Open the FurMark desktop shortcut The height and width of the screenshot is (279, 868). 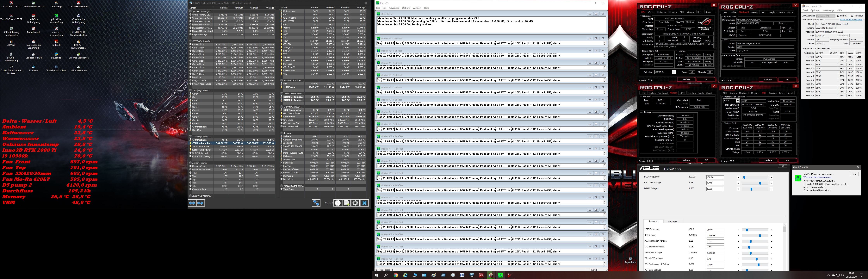pyautogui.click(x=56, y=43)
